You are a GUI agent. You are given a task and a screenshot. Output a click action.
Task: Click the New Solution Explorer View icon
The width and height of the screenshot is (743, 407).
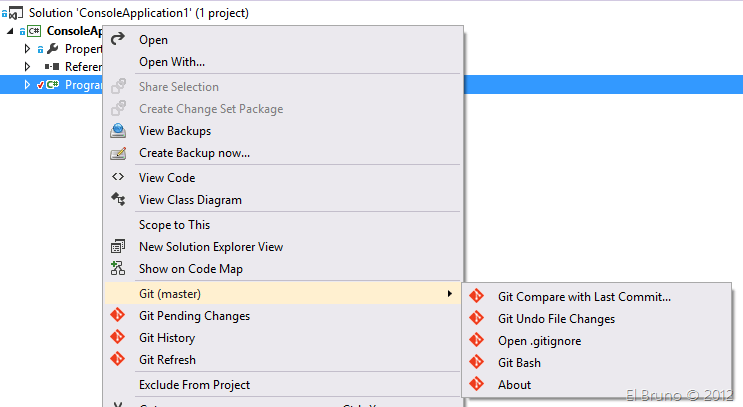[118, 247]
